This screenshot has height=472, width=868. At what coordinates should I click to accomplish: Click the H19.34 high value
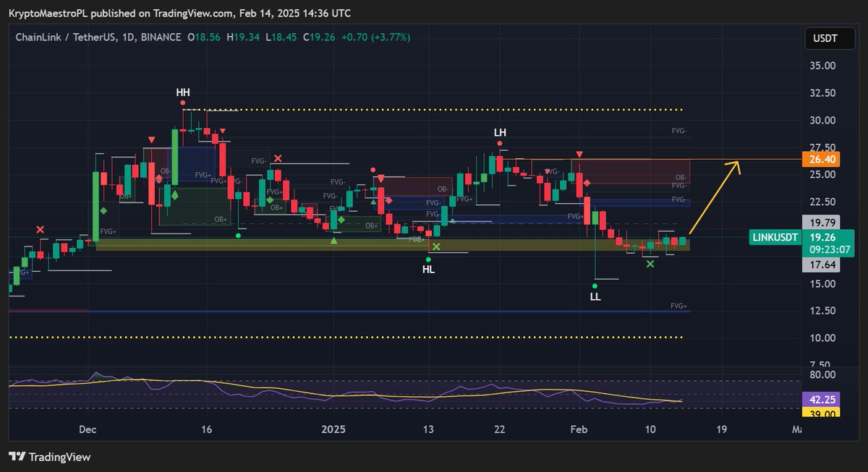click(x=244, y=37)
